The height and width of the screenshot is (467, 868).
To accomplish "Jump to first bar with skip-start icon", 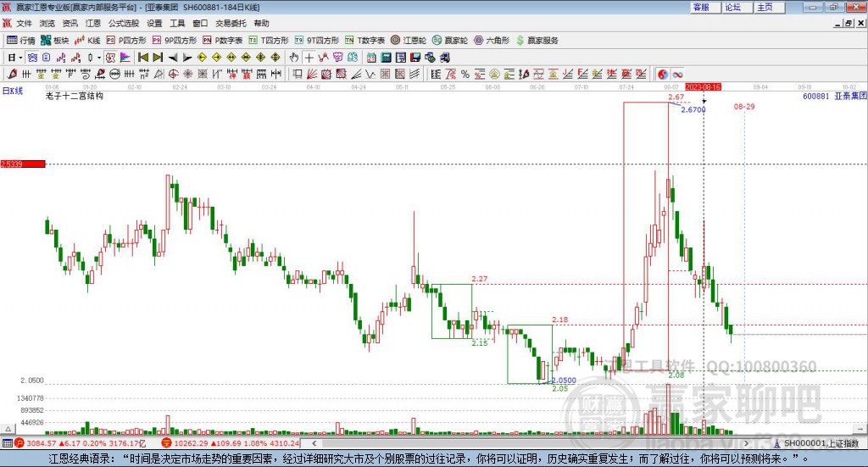I will 142,58.
